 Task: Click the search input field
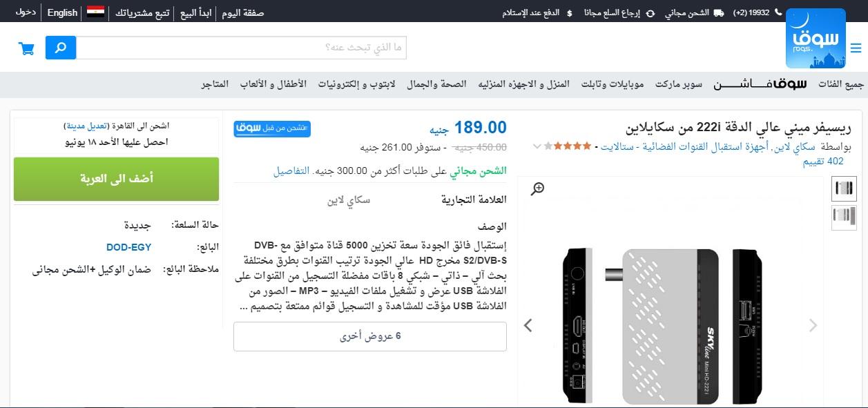pos(242,48)
